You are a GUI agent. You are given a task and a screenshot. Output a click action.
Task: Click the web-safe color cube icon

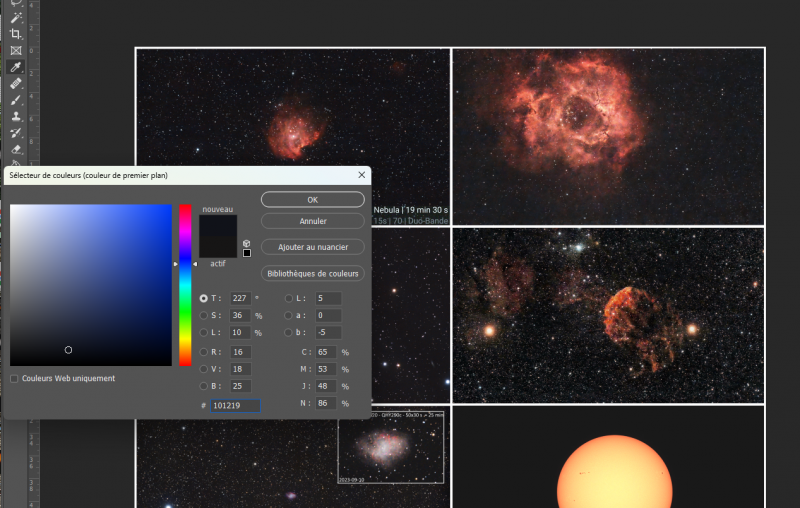[246, 243]
